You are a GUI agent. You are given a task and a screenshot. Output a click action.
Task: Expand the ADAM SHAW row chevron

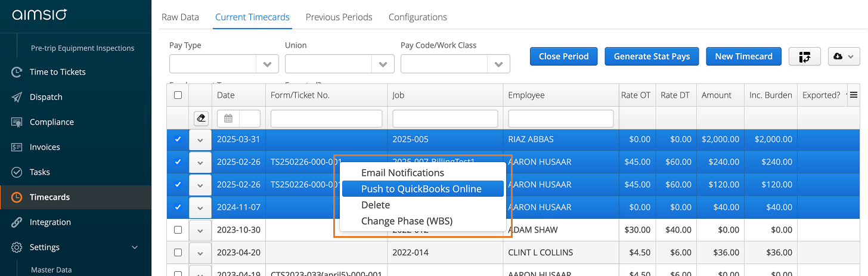(200, 230)
